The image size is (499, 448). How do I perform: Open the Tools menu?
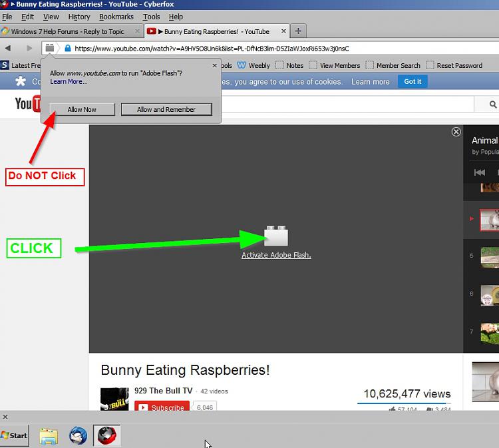point(151,17)
